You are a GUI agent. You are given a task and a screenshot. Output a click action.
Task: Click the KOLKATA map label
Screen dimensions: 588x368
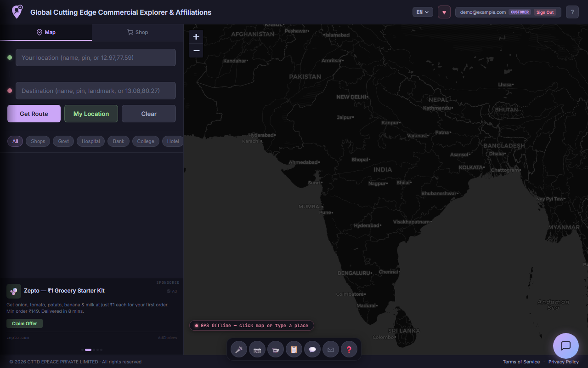tap(471, 167)
